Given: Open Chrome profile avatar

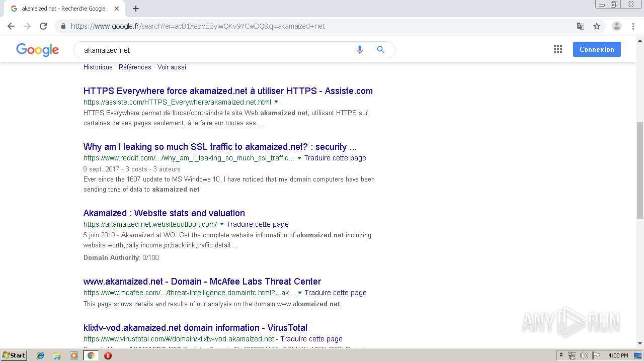Looking at the screenshot, I should click(x=616, y=26).
